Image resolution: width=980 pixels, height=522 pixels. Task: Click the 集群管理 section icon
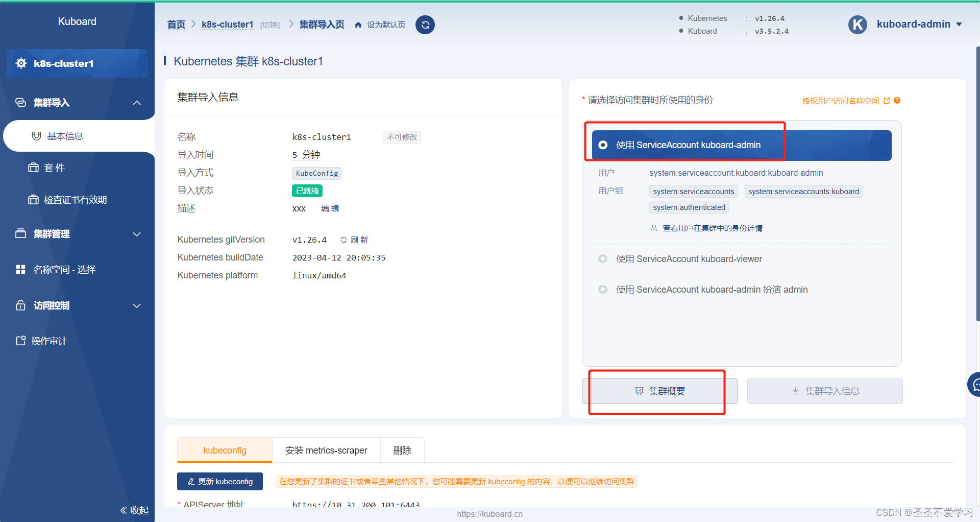pyautogui.click(x=20, y=233)
